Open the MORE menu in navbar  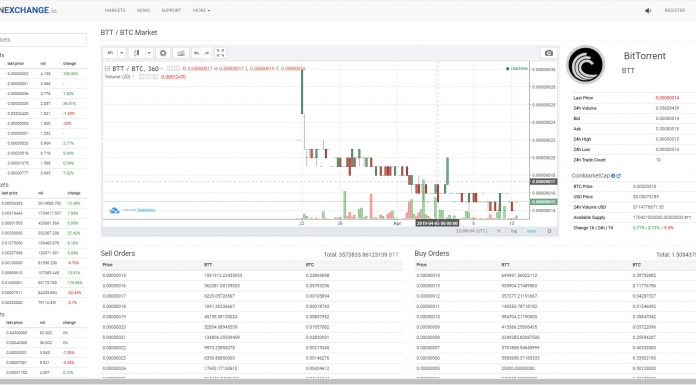click(x=202, y=10)
